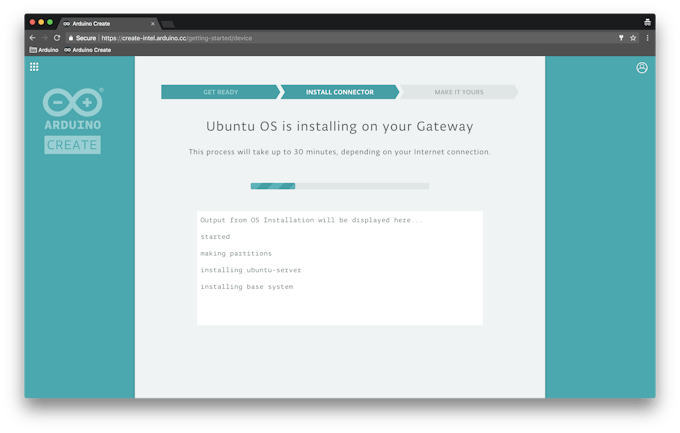
Task: Open a new tab next to Arduino Create
Action: 168,24
